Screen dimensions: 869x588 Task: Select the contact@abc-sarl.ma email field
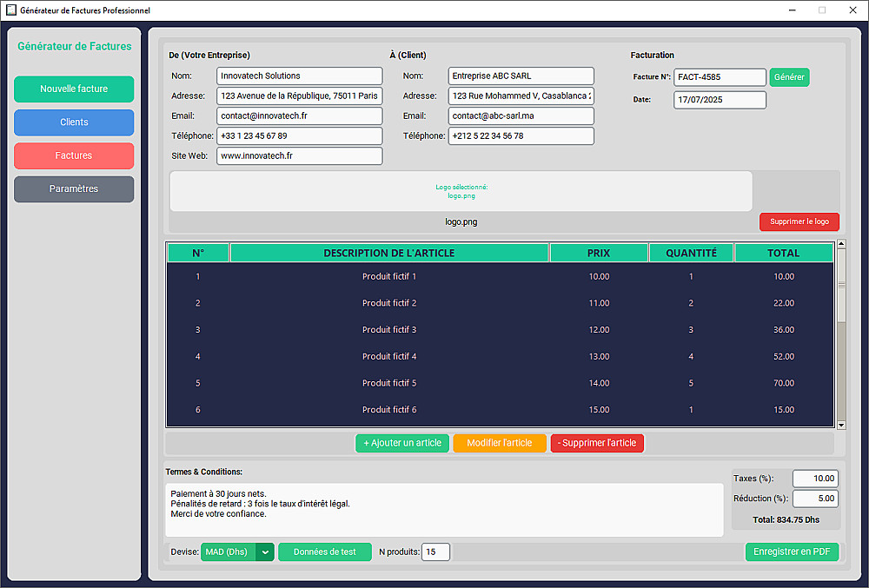click(x=521, y=116)
